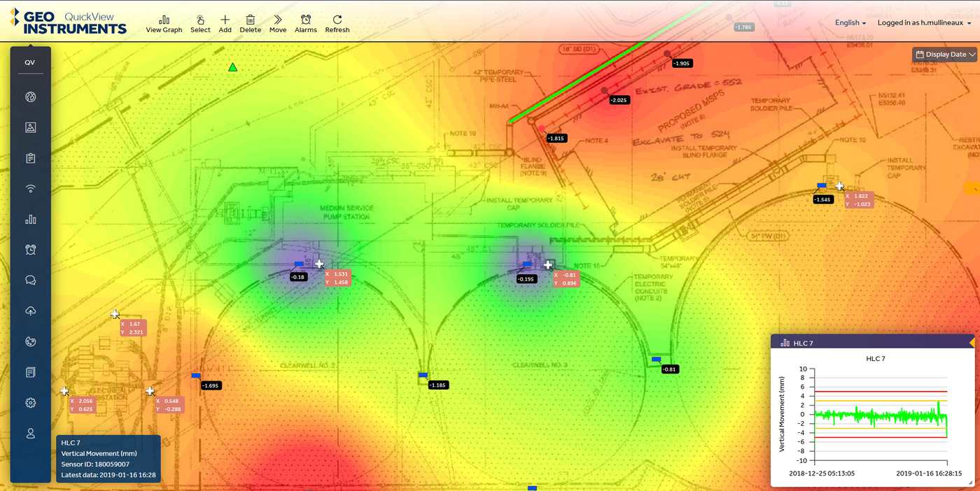Click the green triangle marker on the map

(232, 67)
